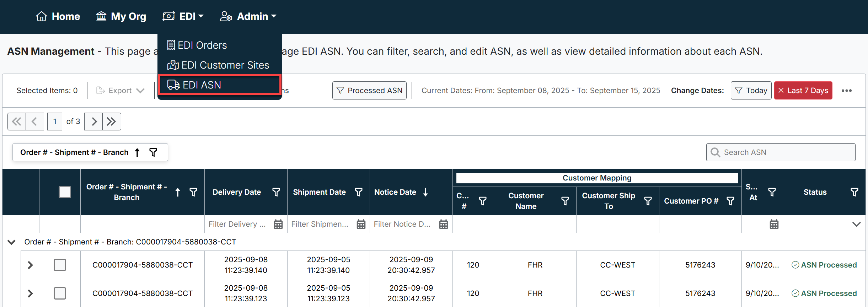868x307 pixels.
Task: Open EDI Customer Sites menu item
Action: click(225, 65)
